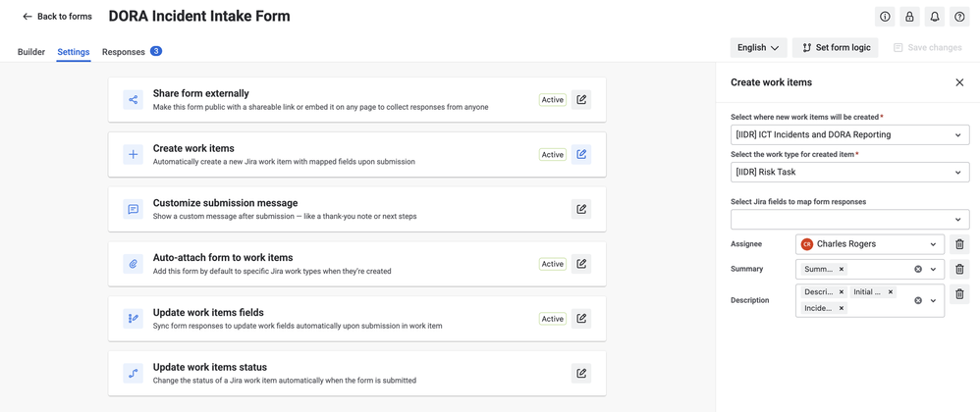Click the Charles Rogers avatar
980x412 pixels.
click(x=807, y=244)
